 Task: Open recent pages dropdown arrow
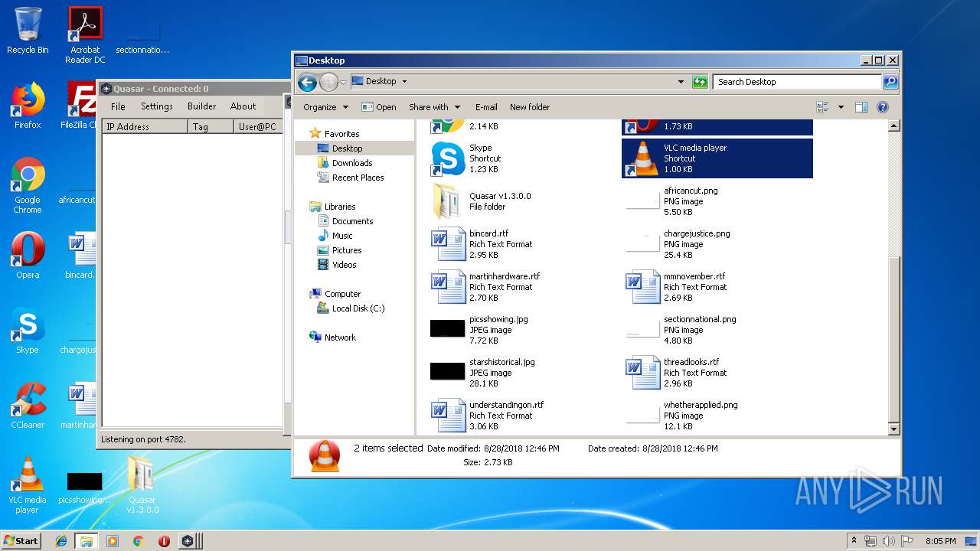coord(344,82)
